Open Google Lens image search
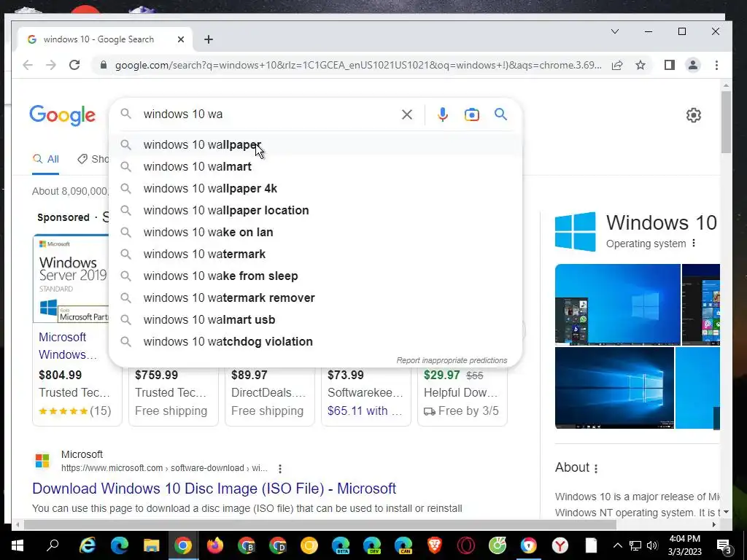747x560 pixels. coord(472,114)
